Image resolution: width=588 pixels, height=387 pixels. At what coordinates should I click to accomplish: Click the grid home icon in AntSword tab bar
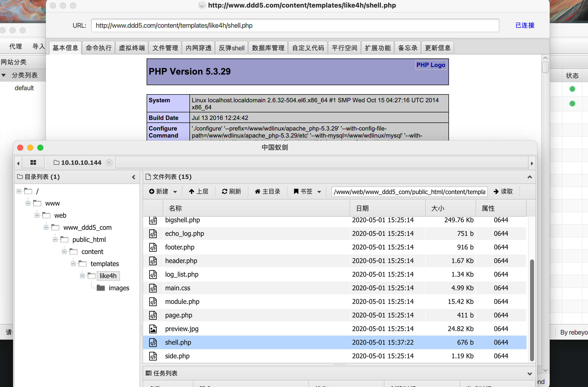pyautogui.click(x=33, y=163)
